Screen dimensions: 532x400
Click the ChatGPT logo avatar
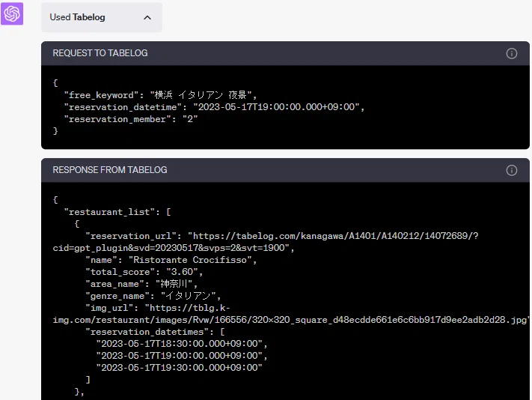pyautogui.click(x=12, y=13)
